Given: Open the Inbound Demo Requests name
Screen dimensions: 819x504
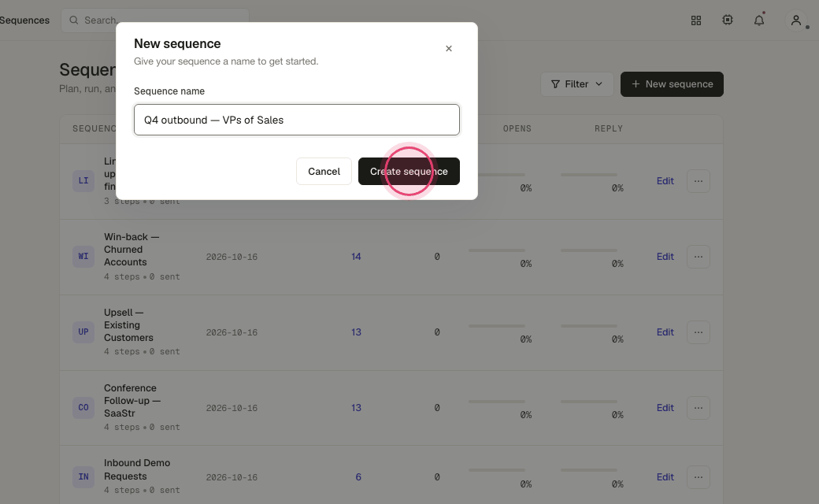Looking at the screenshot, I should pos(137,469).
